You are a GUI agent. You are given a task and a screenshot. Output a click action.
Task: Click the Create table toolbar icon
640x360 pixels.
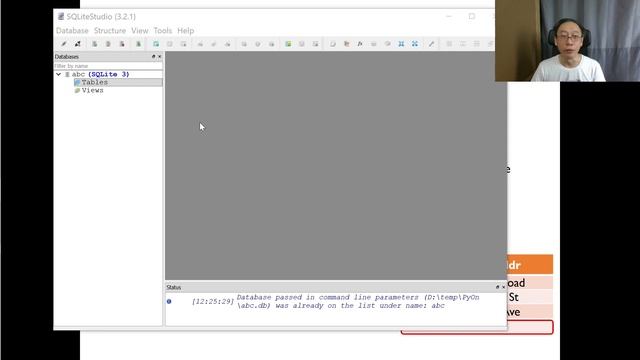156,44
